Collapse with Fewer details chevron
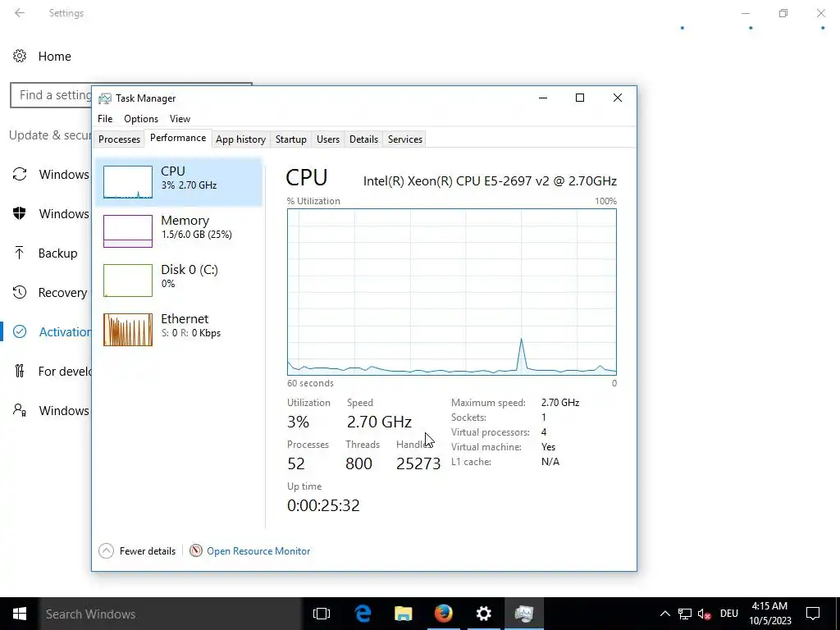840x630 pixels. coord(106,550)
